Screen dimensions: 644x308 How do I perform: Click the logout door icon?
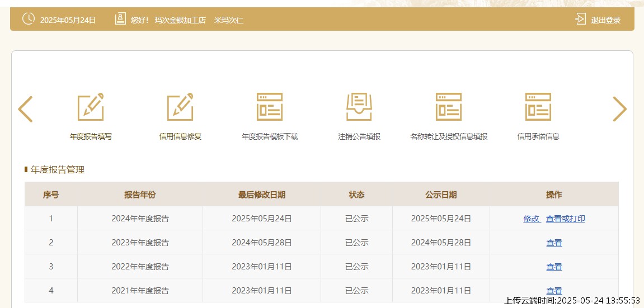(x=580, y=19)
